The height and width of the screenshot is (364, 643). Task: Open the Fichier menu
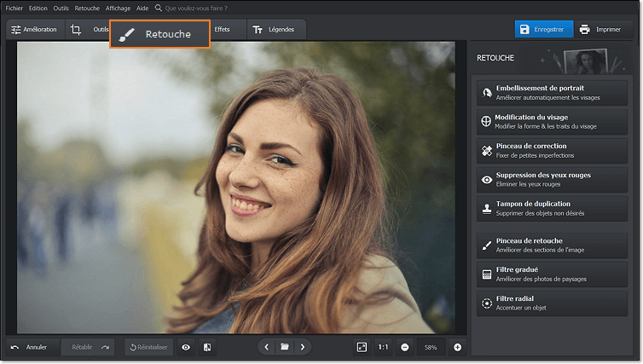[14, 9]
